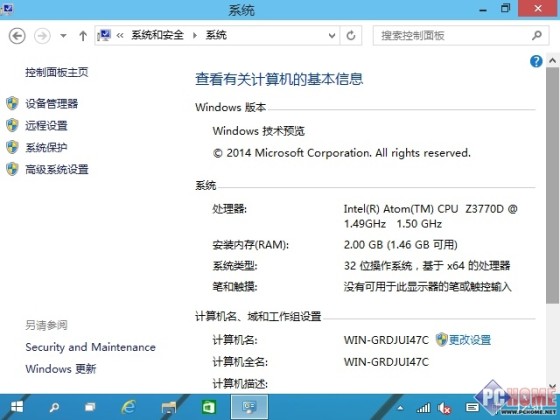Open Windows 更新 link
Viewport: 560px width, 420px height.
pyautogui.click(x=61, y=369)
